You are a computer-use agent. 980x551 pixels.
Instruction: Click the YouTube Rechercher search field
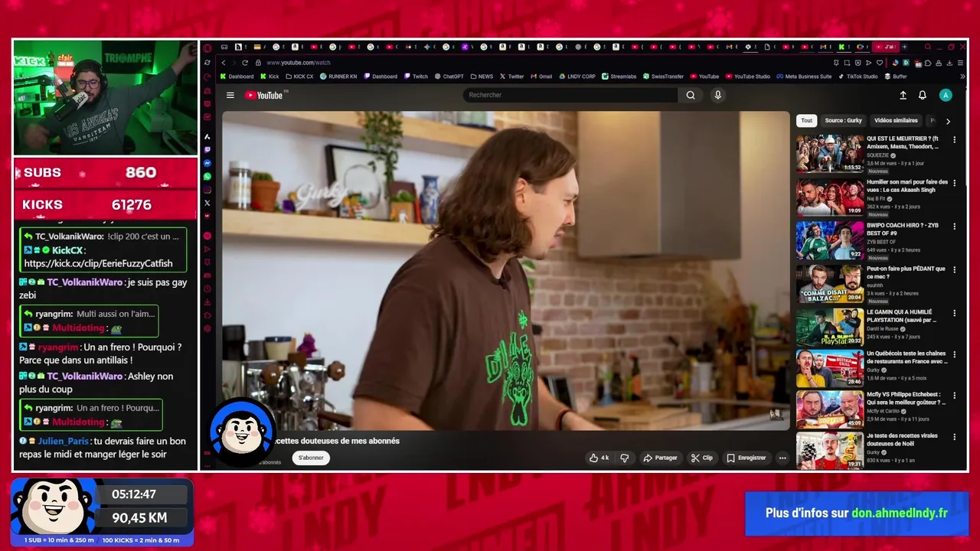click(x=570, y=95)
